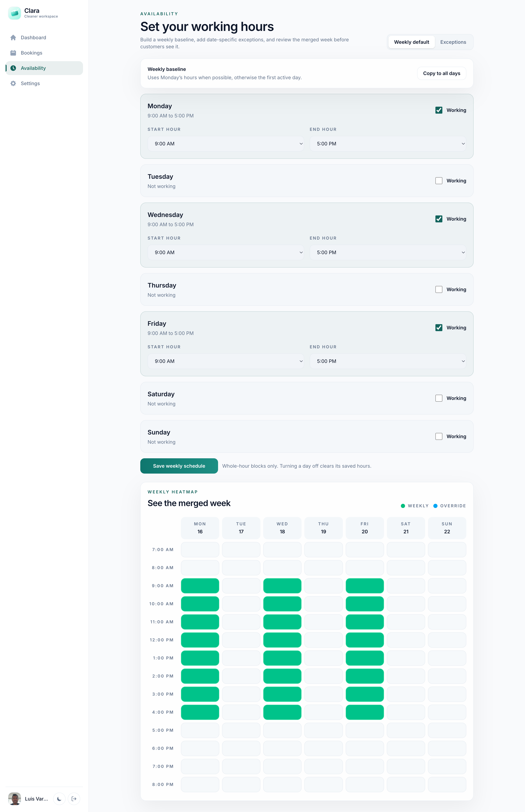This screenshot has height=812, width=525.
Task: Uncheck the Monday Working checkbox
Action: tap(439, 110)
